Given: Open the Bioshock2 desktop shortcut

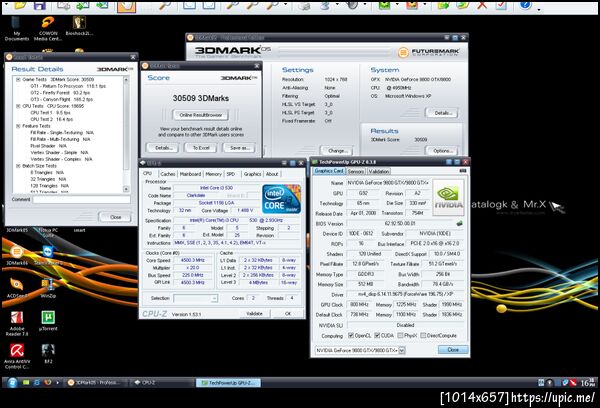Looking at the screenshot, I should [x=79, y=26].
